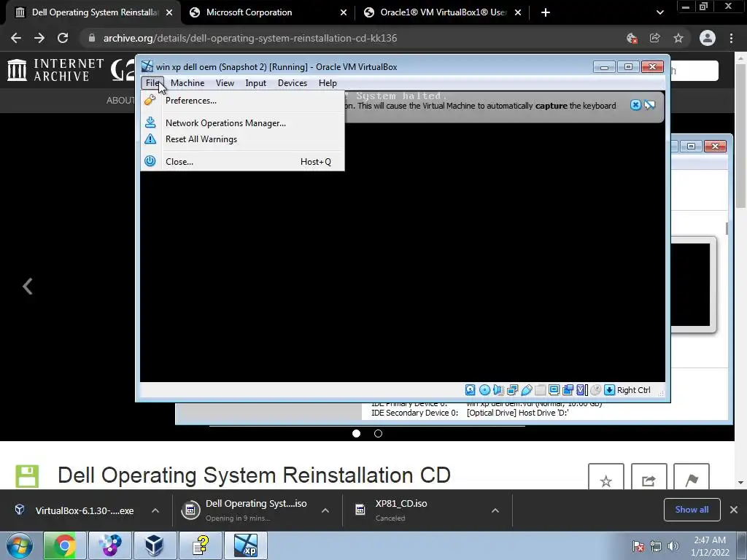Click the USB devices status icon

[526, 390]
